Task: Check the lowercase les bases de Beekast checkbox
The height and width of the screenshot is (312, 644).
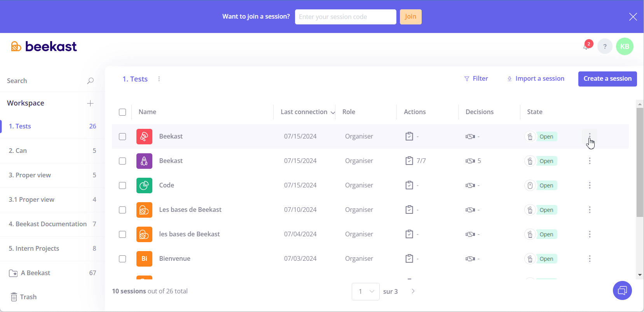Action: pos(122,234)
